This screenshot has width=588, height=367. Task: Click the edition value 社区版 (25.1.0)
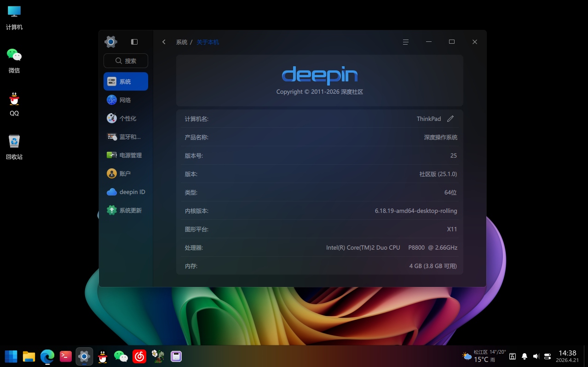(x=438, y=174)
